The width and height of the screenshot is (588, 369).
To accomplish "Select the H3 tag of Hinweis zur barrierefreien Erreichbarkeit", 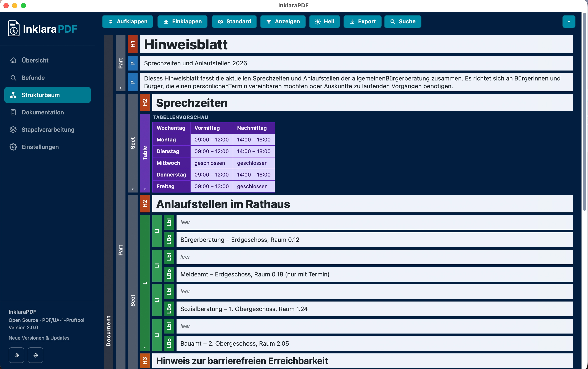I will click(145, 361).
